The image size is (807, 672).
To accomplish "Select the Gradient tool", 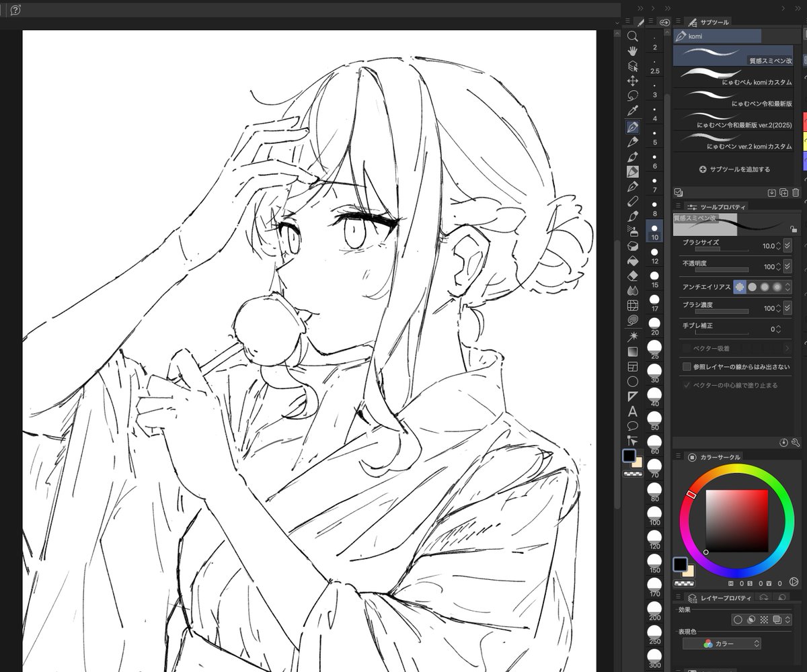I will pyautogui.click(x=632, y=351).
